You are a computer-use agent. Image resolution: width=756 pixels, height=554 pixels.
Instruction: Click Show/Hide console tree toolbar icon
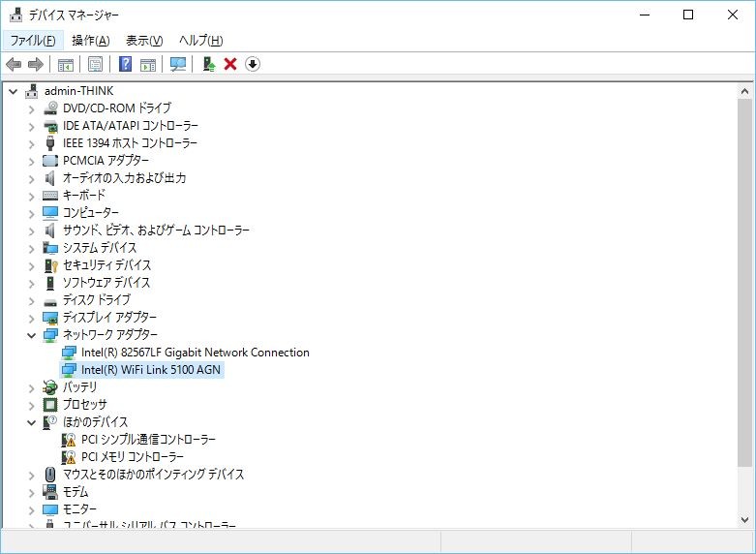(66, 64)
